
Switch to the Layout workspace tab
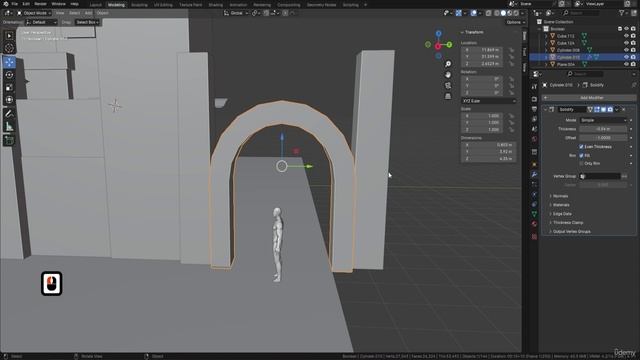[x=96, y=5]
